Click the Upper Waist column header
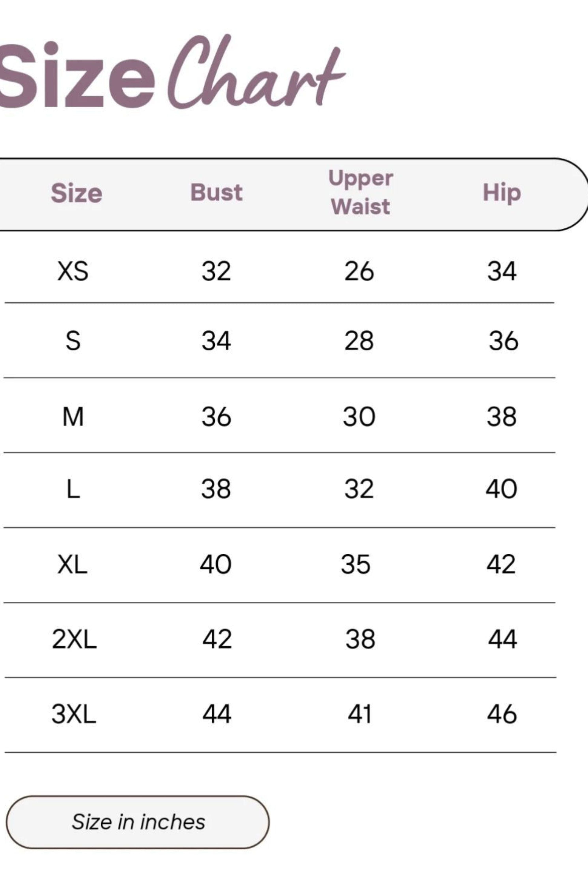Viewport: 588px width, 882px height. [x=361, y=192]
